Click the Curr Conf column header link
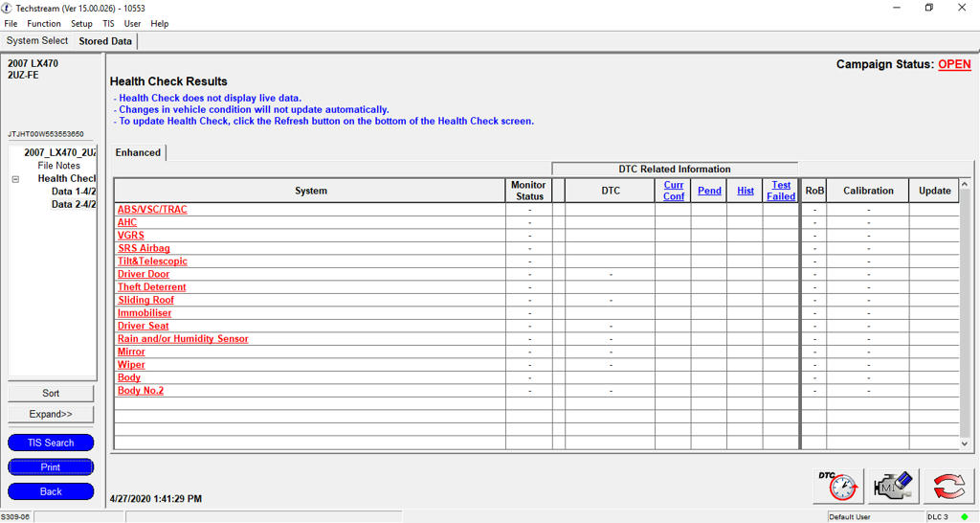 673,191
